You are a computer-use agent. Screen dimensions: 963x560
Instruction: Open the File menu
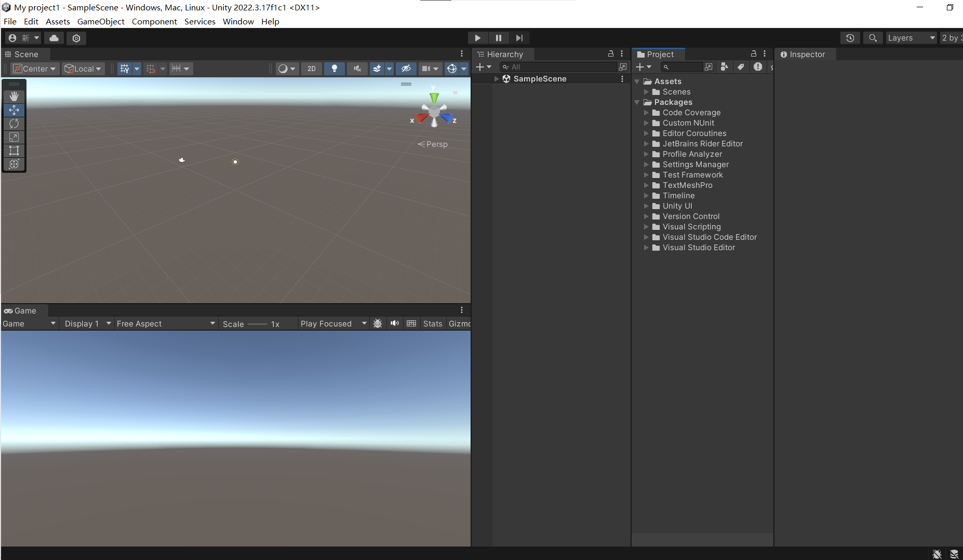point(10,21)
